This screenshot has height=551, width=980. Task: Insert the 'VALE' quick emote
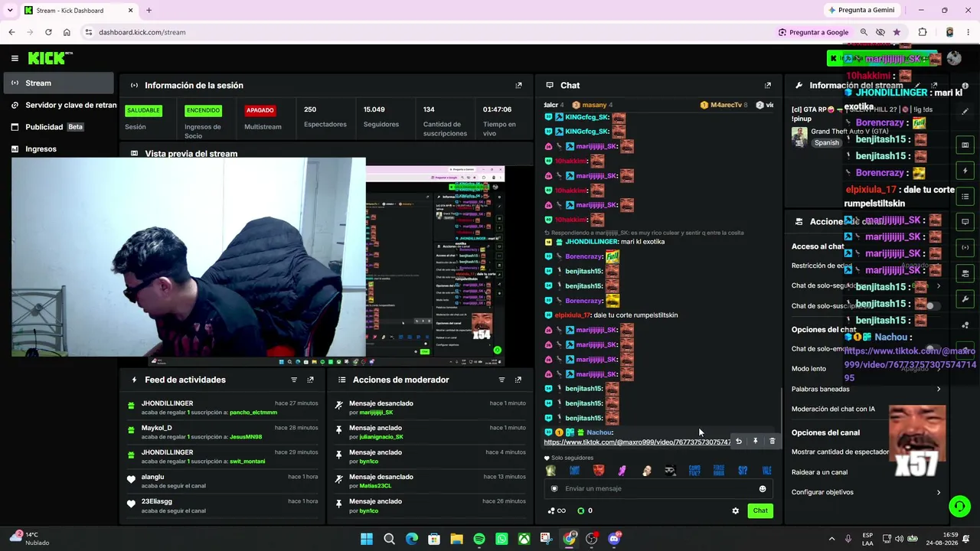pos(766,471)
